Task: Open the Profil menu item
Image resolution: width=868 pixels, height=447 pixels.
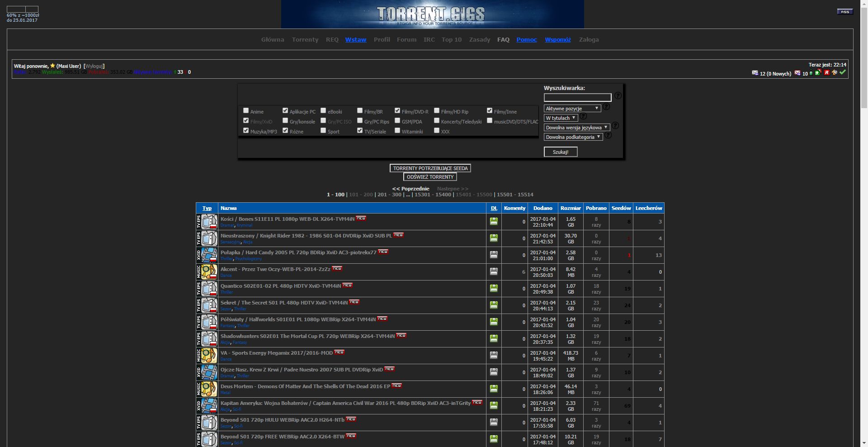Action: click(x=382, y=40)
